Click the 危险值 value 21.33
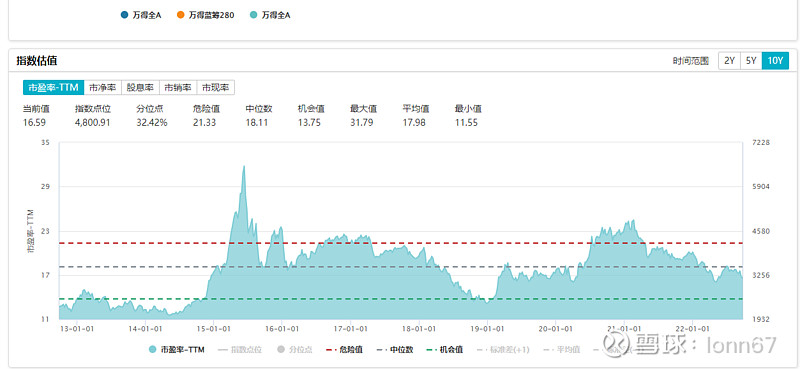 [x=204, y=122]
